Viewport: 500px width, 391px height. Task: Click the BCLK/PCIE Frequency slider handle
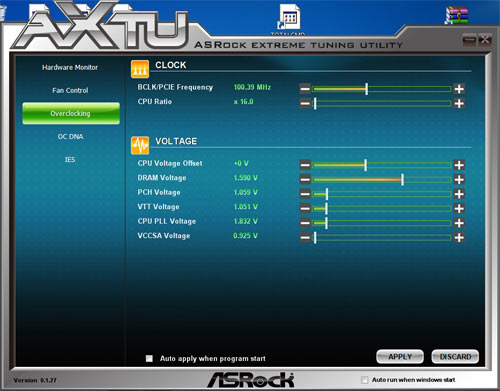pos(367,89)
